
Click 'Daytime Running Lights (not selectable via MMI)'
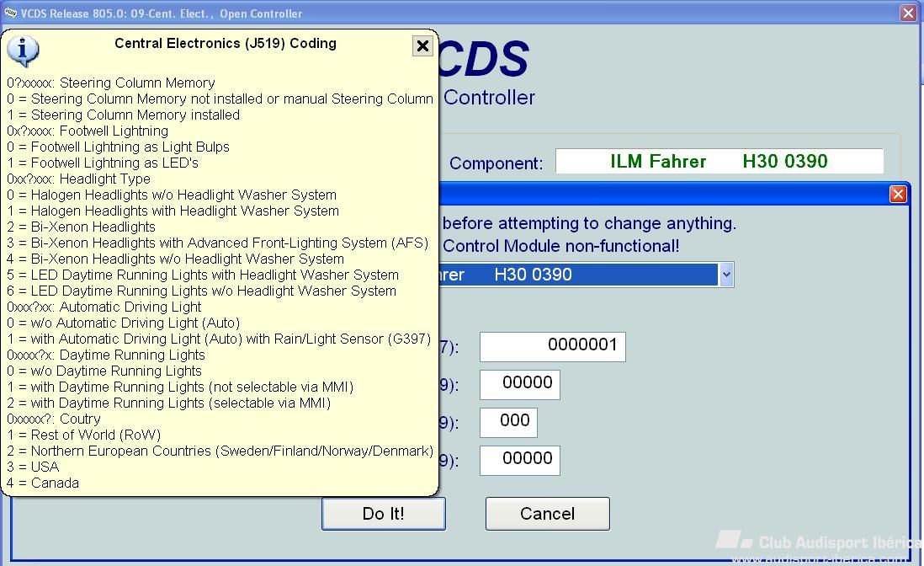pyautogui.click(x=180, y=386)
